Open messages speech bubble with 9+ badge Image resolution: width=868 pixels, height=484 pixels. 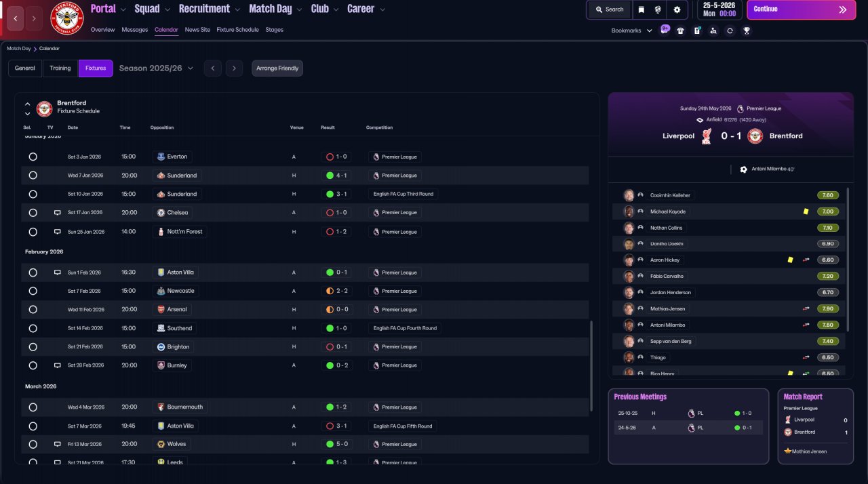click(665, 30)
